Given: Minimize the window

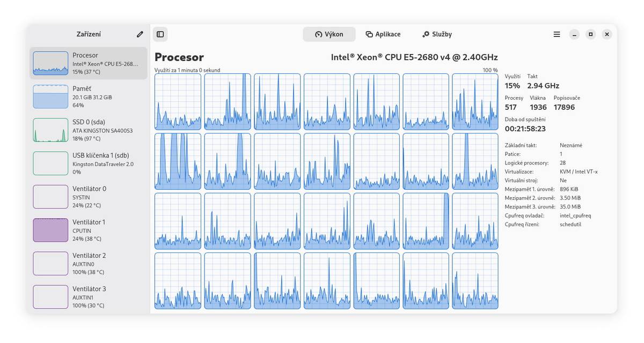Looking at the screenshot, I should [x=574, y=34].
